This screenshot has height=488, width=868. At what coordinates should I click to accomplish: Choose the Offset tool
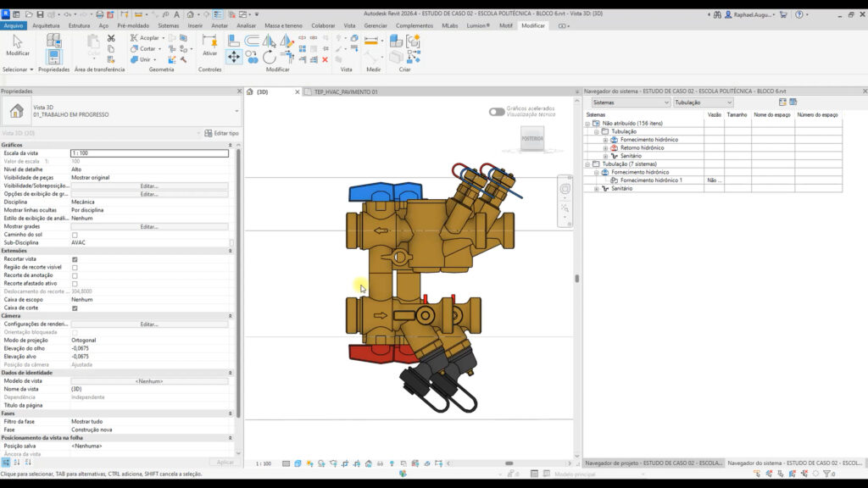[251, 40]
